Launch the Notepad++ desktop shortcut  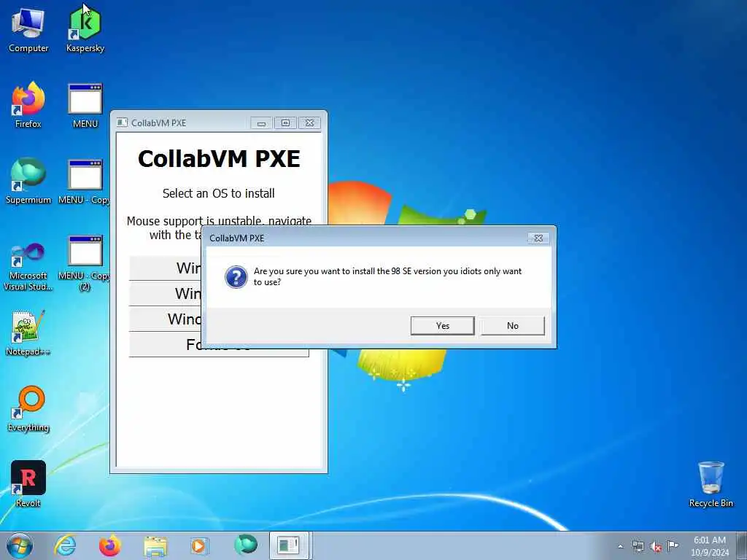pos(28,333)
